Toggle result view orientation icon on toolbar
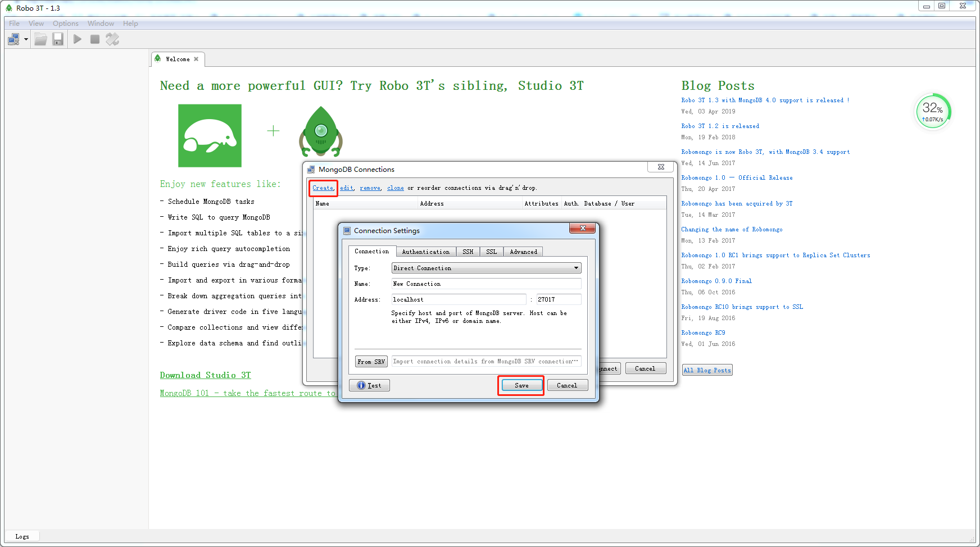 tap(112, 39)
